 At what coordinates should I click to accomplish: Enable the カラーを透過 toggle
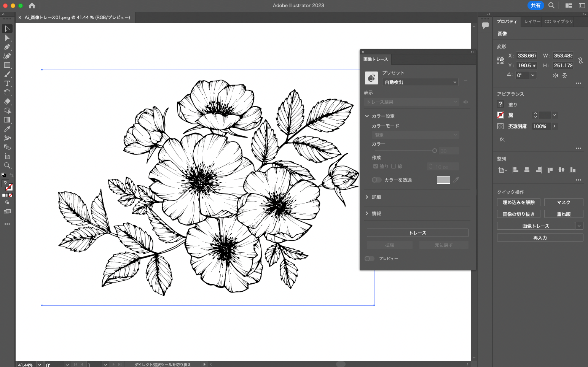coord(376,180)
